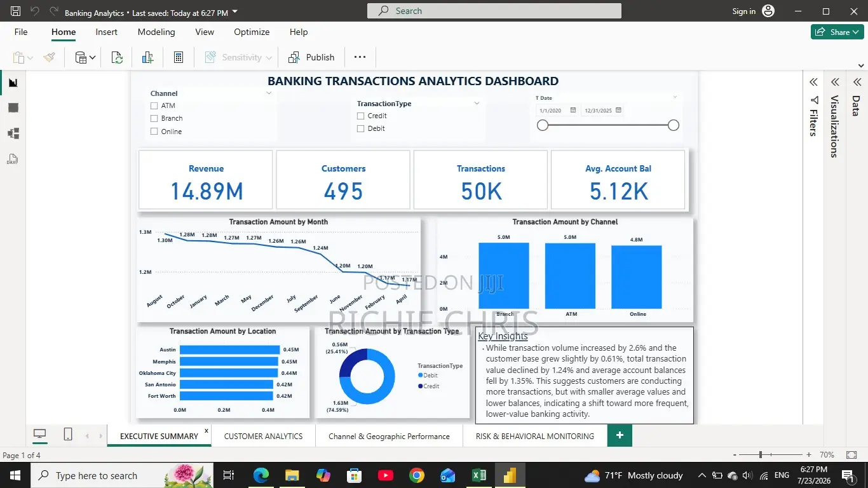Screen dimensions: 868x488
Task: Click the zoom slider thumb
Action: pos(760,455)
